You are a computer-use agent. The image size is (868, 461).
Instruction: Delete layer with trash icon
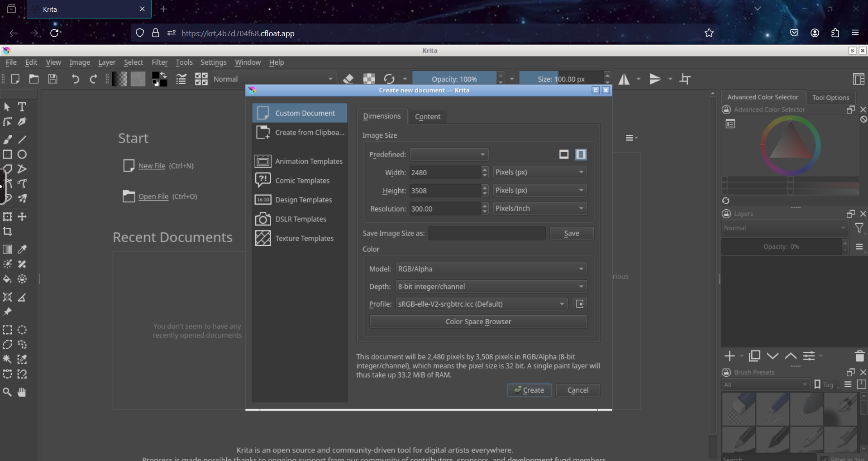tap(859, 356)
